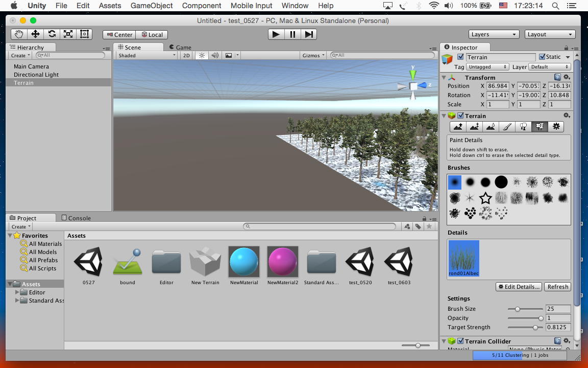Open the Shaded draw mode dropdown
588x368 pixels.
tap(146, 55)
